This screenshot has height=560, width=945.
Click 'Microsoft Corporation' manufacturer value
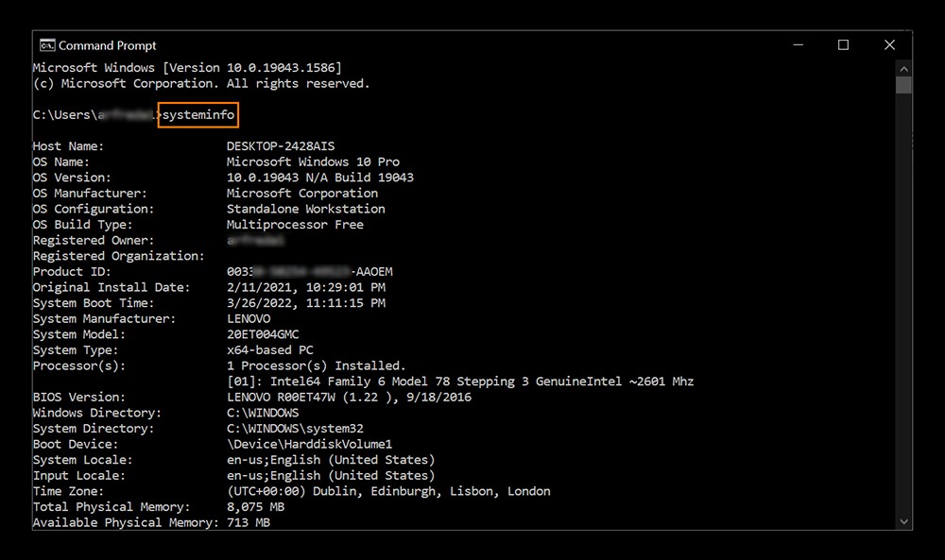pos(302,194)
